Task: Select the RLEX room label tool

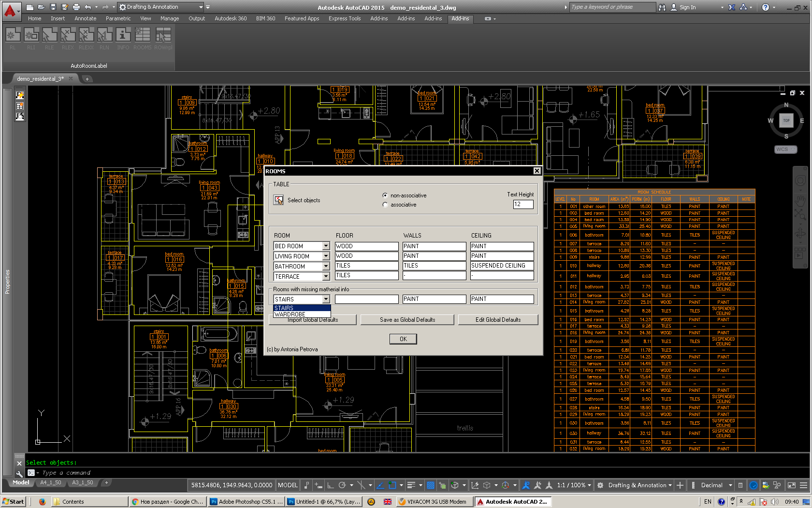Action: (68, 35)
